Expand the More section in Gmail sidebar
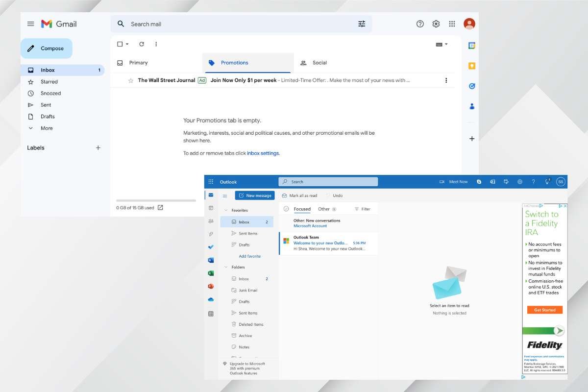588x392 pixels. pos(46,128)
